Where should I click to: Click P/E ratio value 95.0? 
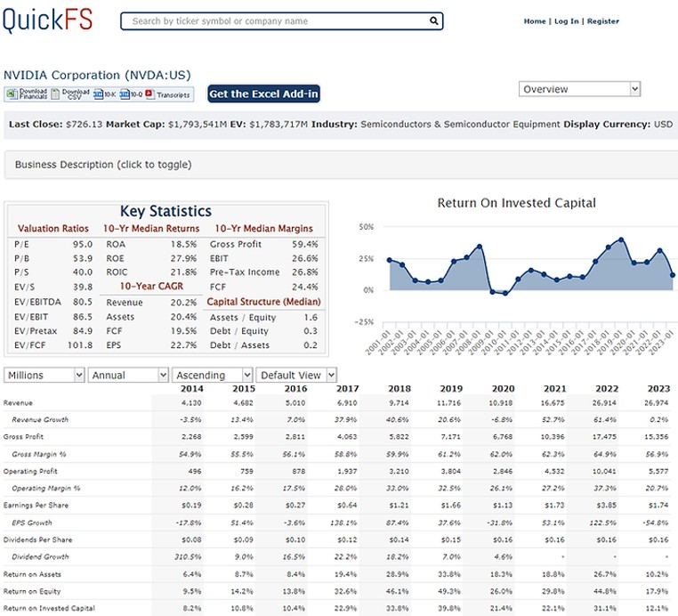83,245
